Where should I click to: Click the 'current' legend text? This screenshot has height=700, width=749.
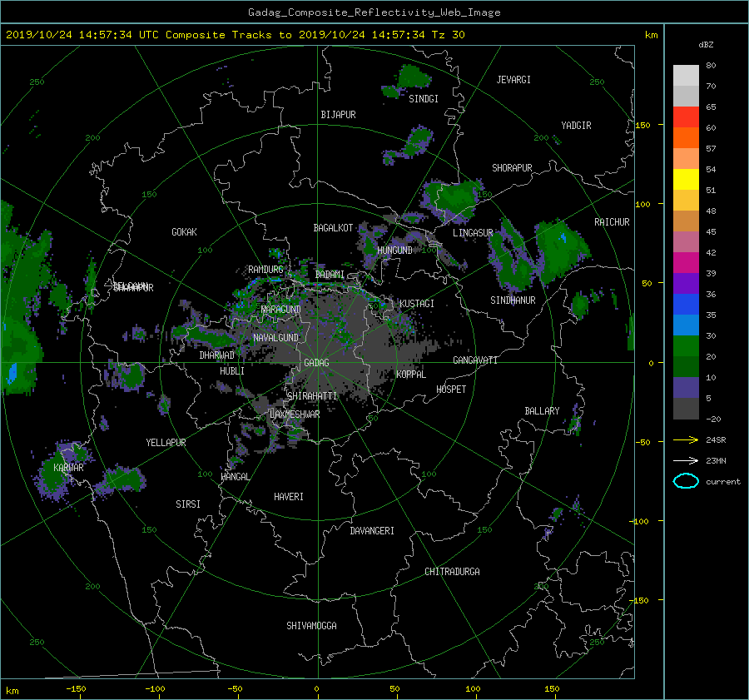pyautogui.click(x=722, y=482)
